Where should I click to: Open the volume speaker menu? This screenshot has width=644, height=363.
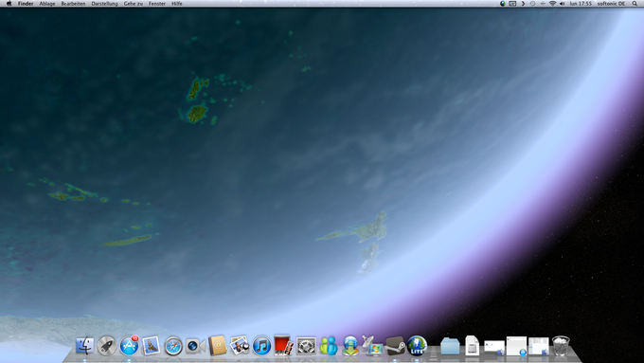point(563,3)
